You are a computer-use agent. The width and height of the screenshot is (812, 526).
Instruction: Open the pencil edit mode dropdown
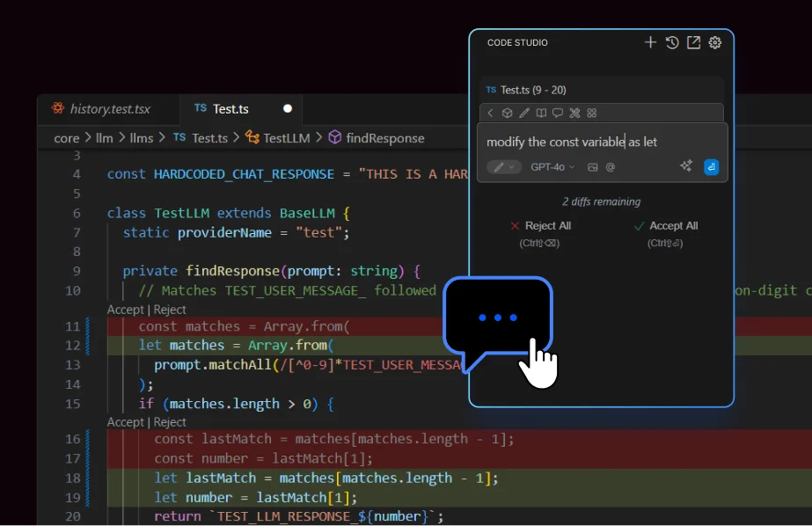point(504,167)
